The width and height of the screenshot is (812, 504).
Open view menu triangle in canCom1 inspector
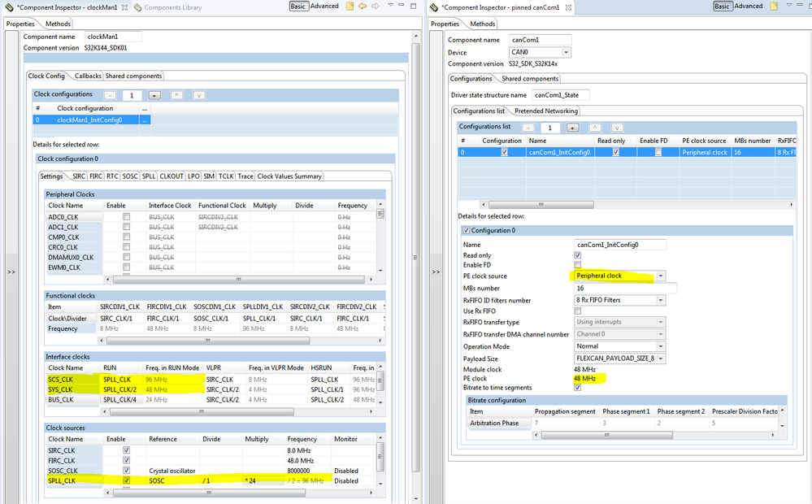pos(788,5)
